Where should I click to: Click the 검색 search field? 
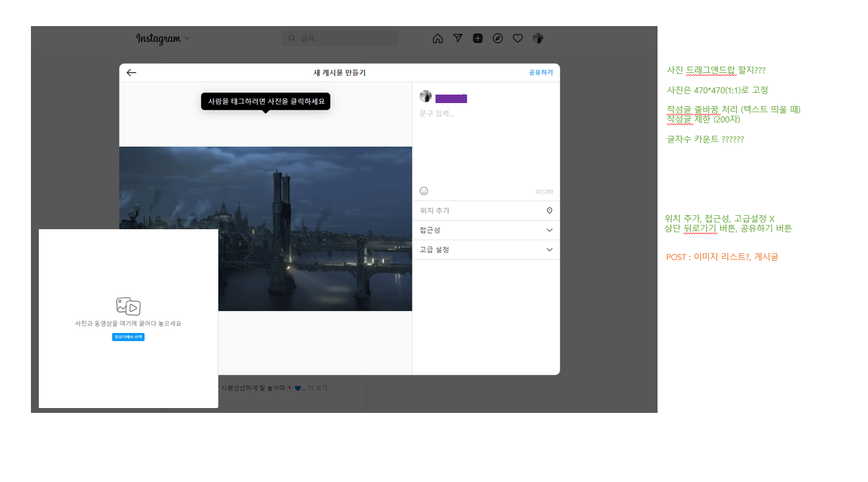pyautogui.click(x=340, y=38)
